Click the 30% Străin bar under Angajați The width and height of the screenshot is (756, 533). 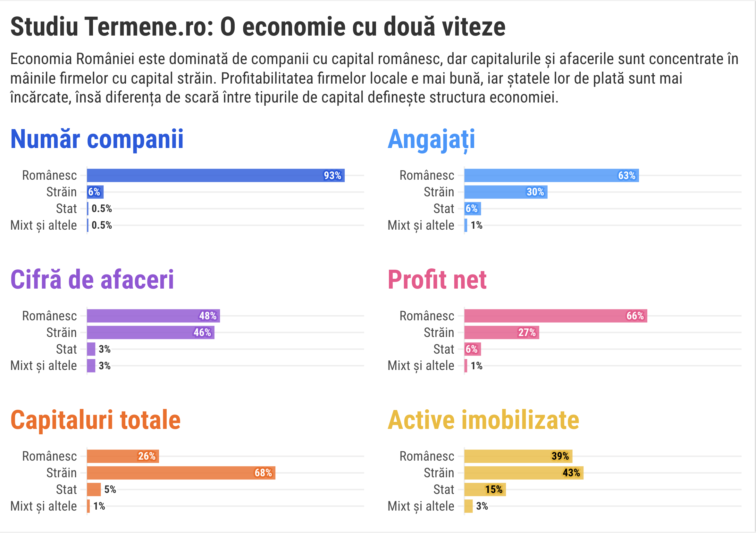506,192
